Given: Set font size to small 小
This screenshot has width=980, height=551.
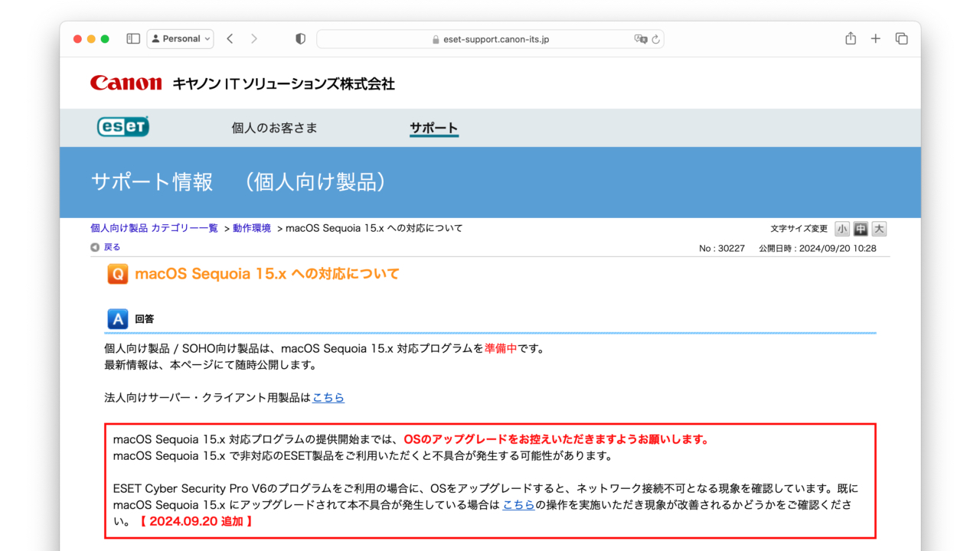Looking at the screenshot, I should [842, 229].
